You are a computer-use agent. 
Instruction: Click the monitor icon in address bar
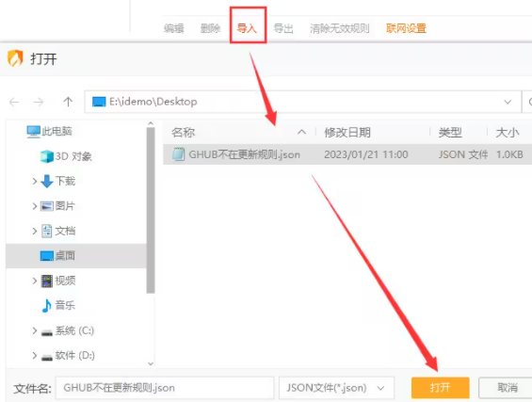99,102
